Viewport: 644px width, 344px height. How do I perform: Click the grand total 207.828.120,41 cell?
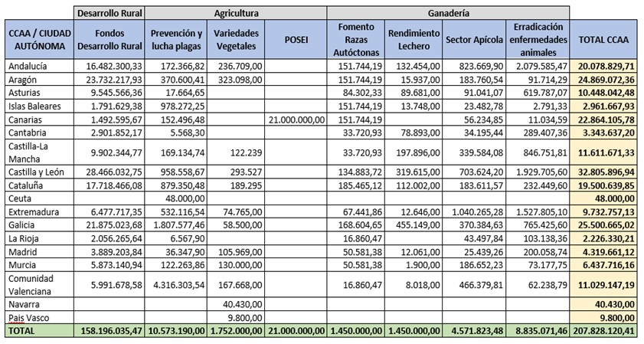[x=606, y=330]
